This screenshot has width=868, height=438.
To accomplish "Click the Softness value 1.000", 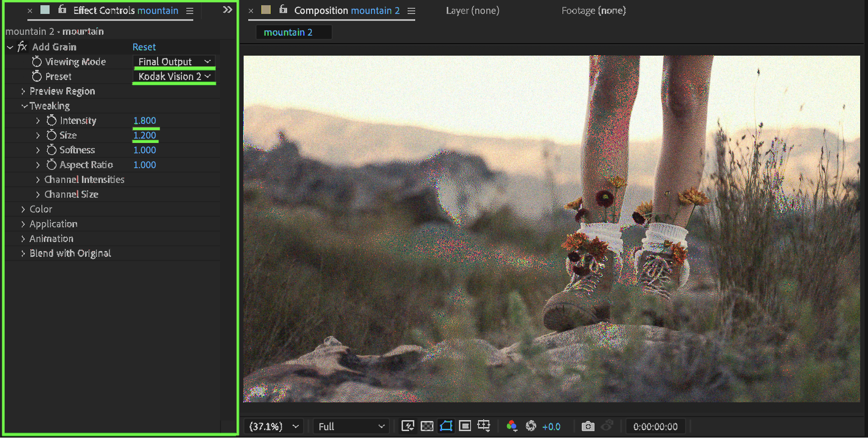I will 145,150.
